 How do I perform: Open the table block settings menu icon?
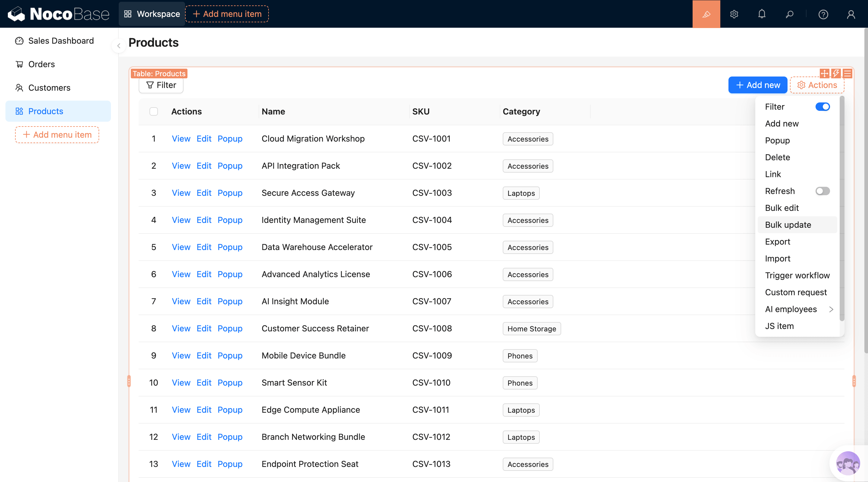(848, 73)
